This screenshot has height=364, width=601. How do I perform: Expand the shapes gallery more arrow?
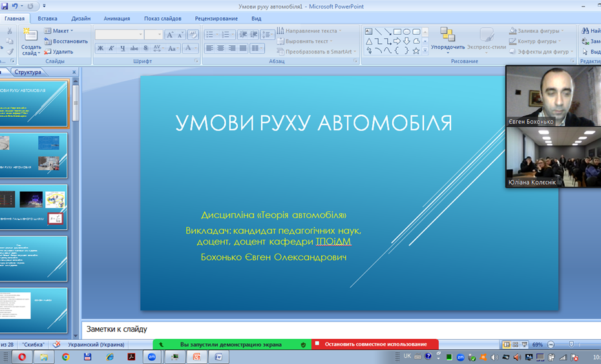pos(425,50)
